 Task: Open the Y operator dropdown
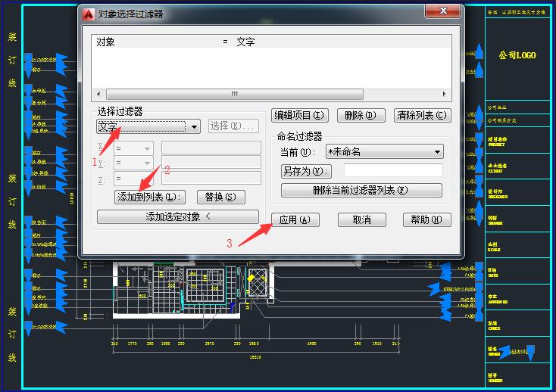tap(133, 163)
